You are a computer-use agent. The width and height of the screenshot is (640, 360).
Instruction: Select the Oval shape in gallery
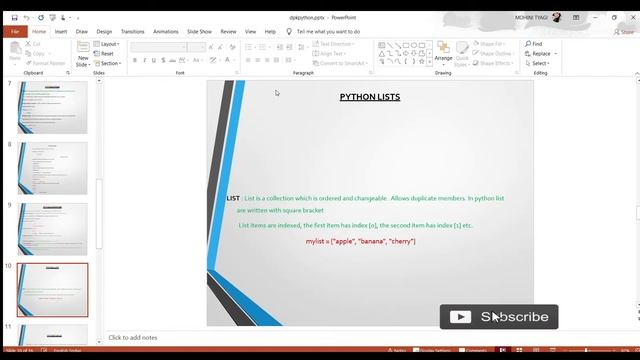(x=414, y=45)
